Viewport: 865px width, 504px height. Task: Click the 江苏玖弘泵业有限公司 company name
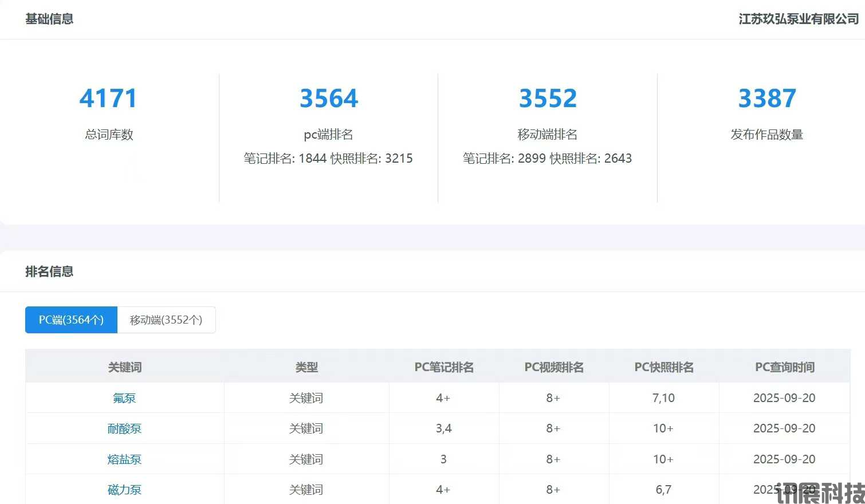[x=799, y=19]
